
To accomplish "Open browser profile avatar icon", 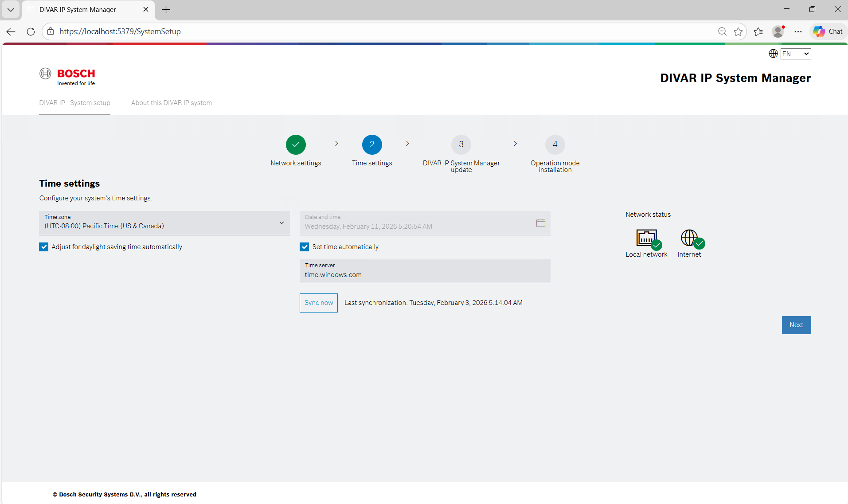I will (x=778, y=31).
